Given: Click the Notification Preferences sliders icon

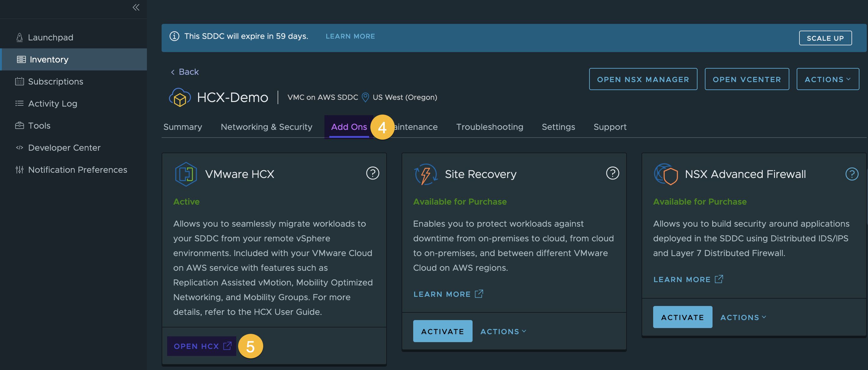Looking at the screenshot, I should pos(20,170).
